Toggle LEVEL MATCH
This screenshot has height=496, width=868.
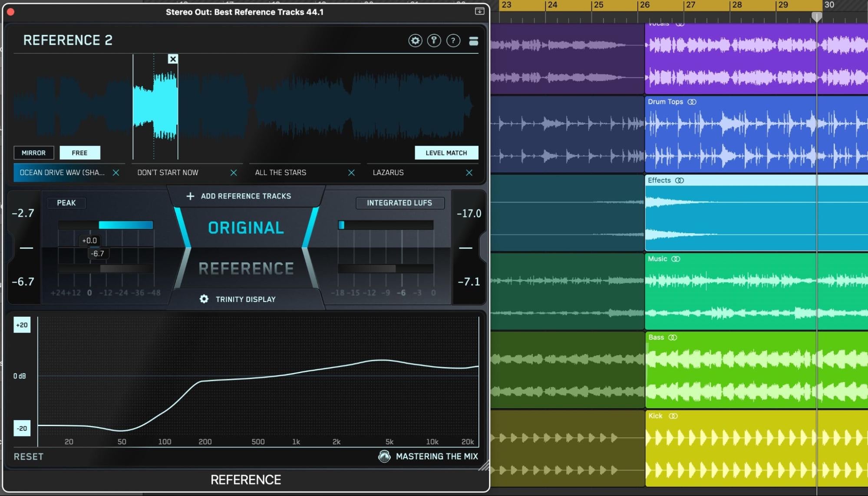tap(446, 153)
